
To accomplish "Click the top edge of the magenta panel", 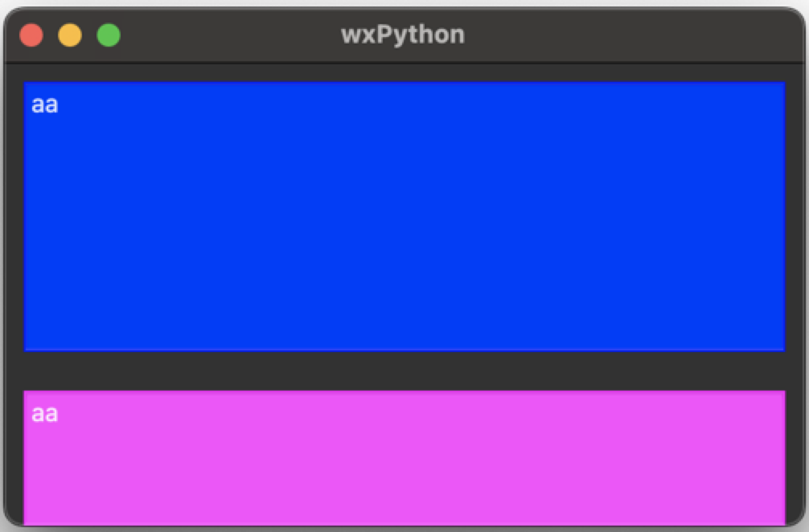I will (x=404, y=391).
